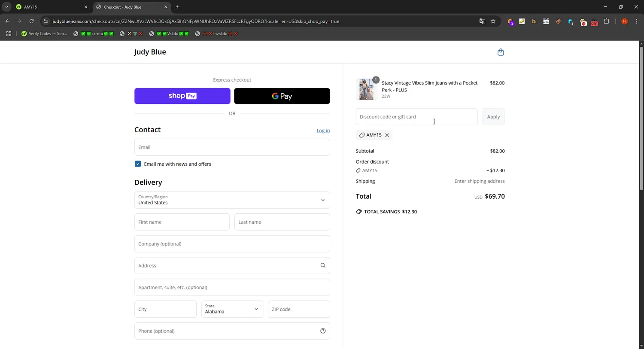644x349 pixels.
Task: Focus the Discount code or gift card field
Action: (x=416, y=117)
